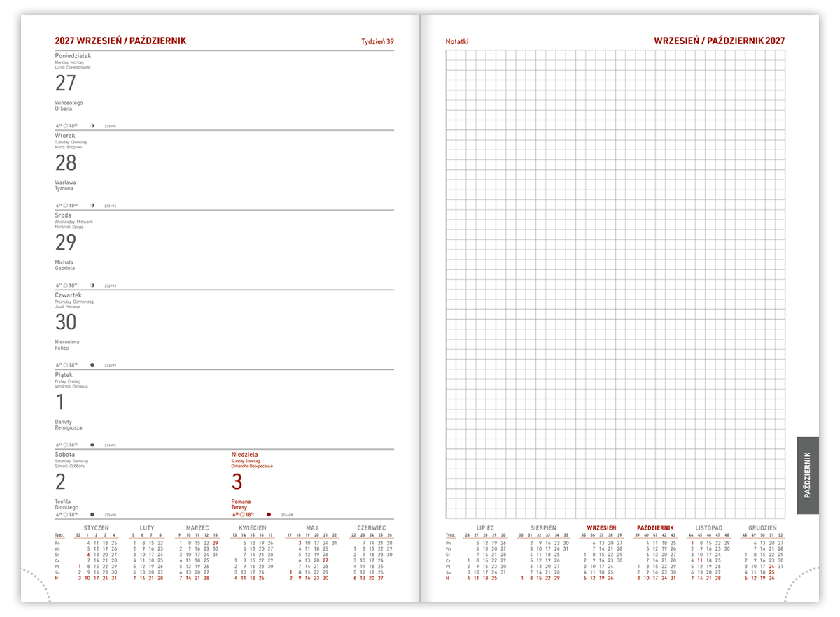Select the large date number 27
Screen dimensions: 840x617
click(65, 83)
